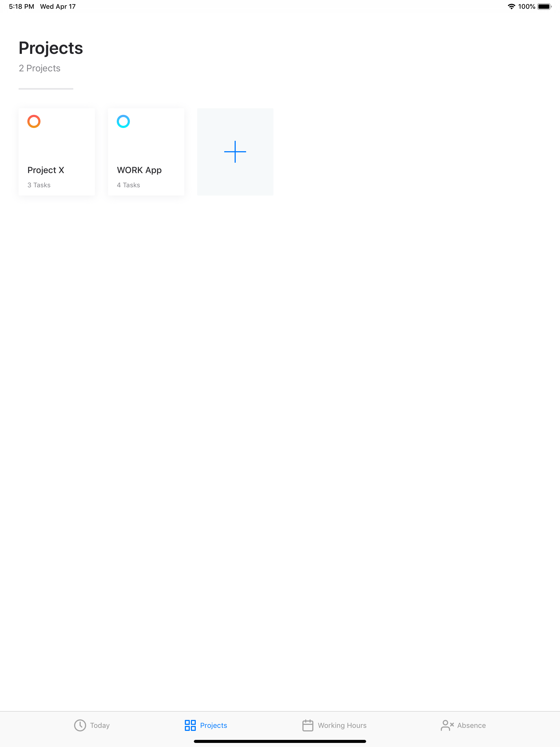Click the "2 Projects" subtitle
The image size is (560, 747).
[40, 68]
